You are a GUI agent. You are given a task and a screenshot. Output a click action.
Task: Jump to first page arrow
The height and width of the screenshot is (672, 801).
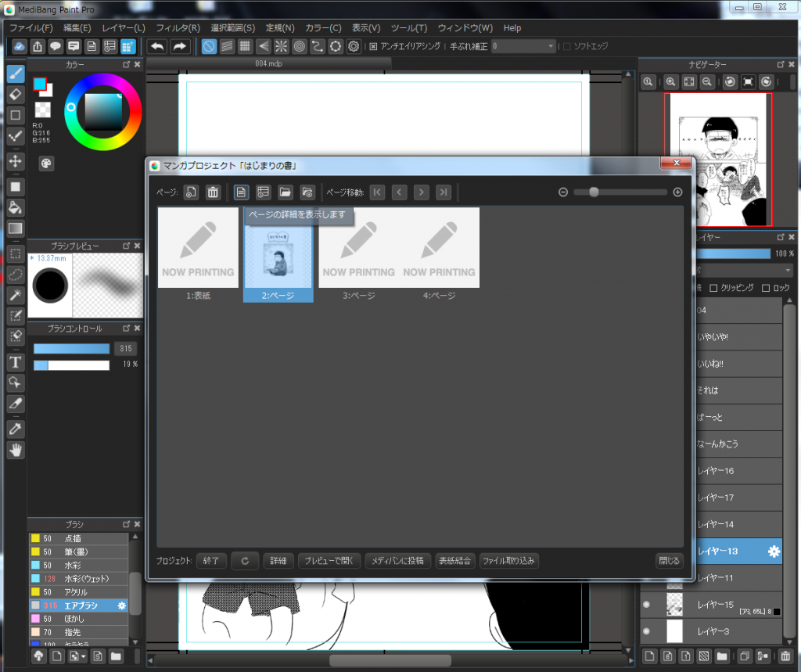point(377,192)
